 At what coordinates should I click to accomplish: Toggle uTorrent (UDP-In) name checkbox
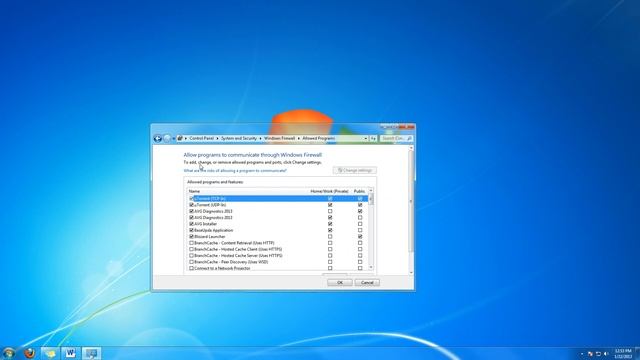191,205
